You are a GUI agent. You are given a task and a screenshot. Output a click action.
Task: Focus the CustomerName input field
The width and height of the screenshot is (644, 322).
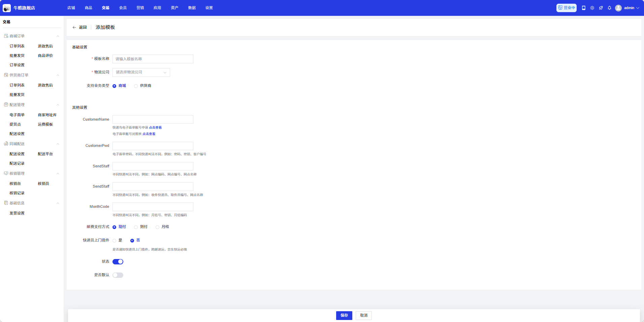[x=153, y=120]
